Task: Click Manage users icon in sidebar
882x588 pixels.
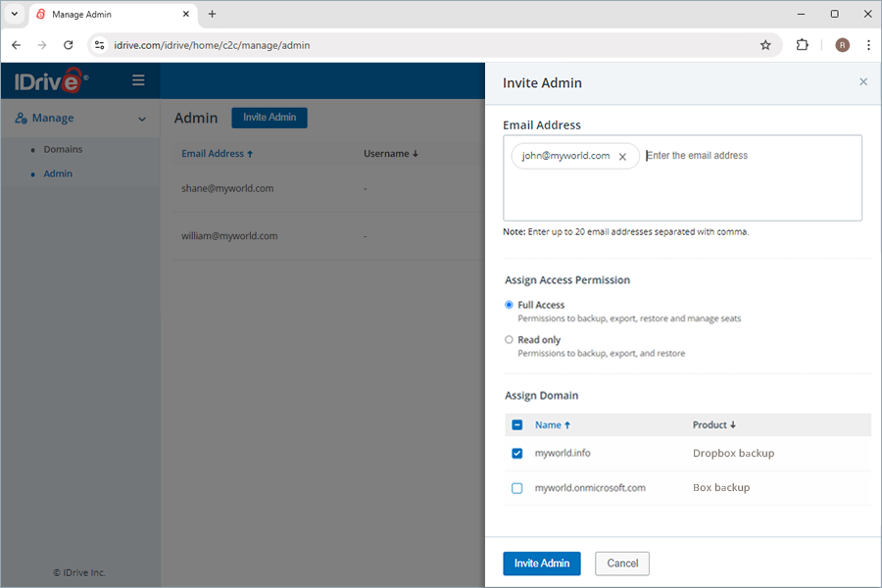Action: 21,118
